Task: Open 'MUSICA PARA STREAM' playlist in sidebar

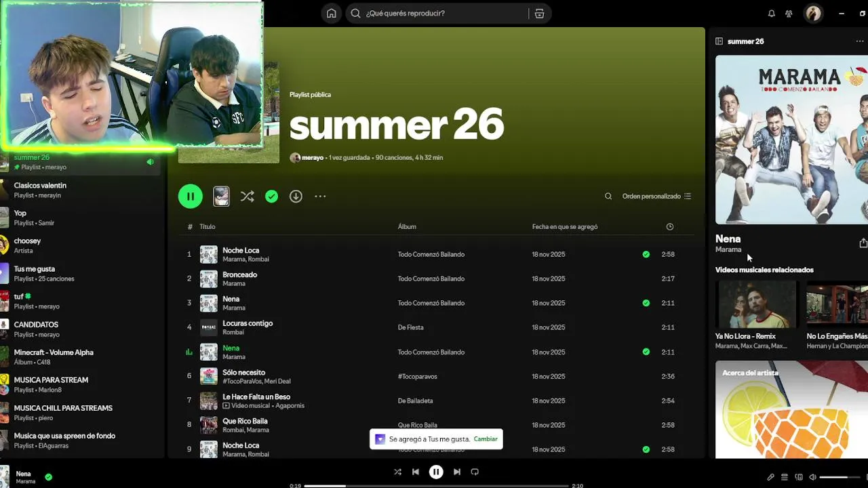Action: (x=81, y=384)
